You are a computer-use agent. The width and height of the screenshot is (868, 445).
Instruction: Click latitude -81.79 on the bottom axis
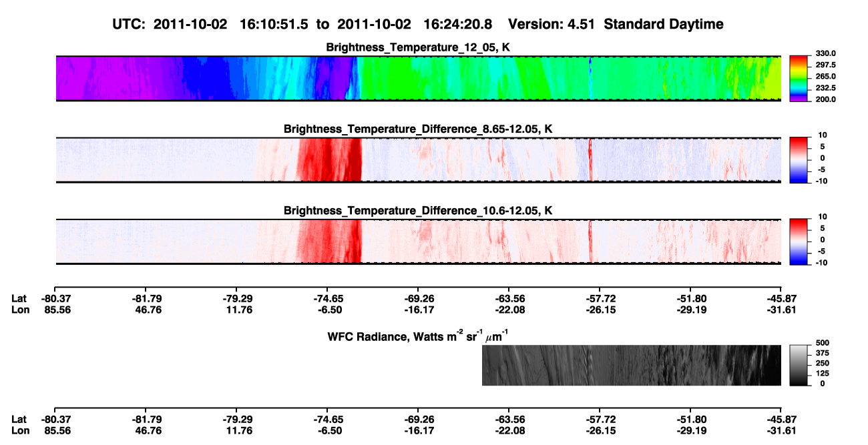coord(146,419)
